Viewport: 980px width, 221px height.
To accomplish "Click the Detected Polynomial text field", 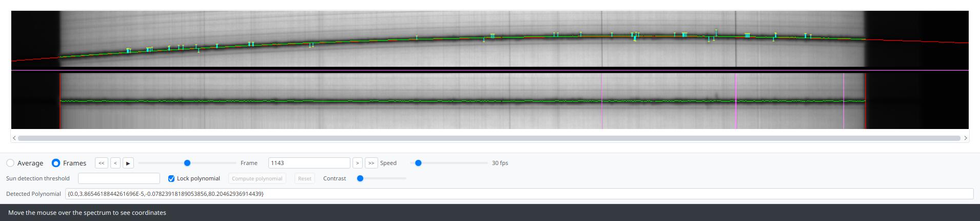I will point(519,194).
